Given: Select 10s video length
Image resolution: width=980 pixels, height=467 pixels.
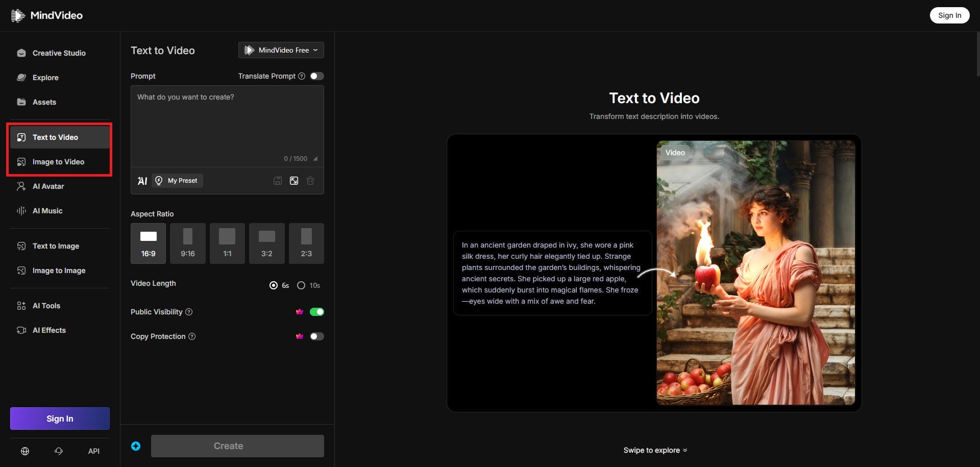Looking at the screenshot, I should [x=309, y=285].
